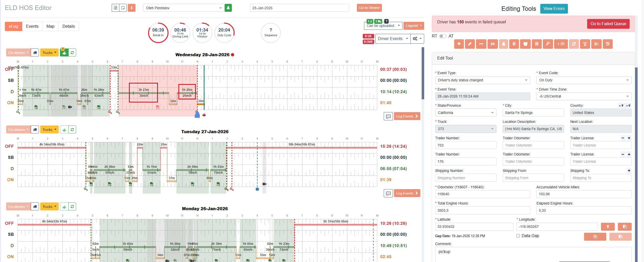Switch to the Details tab
This screenshot has width=644, height=262.
69,26
